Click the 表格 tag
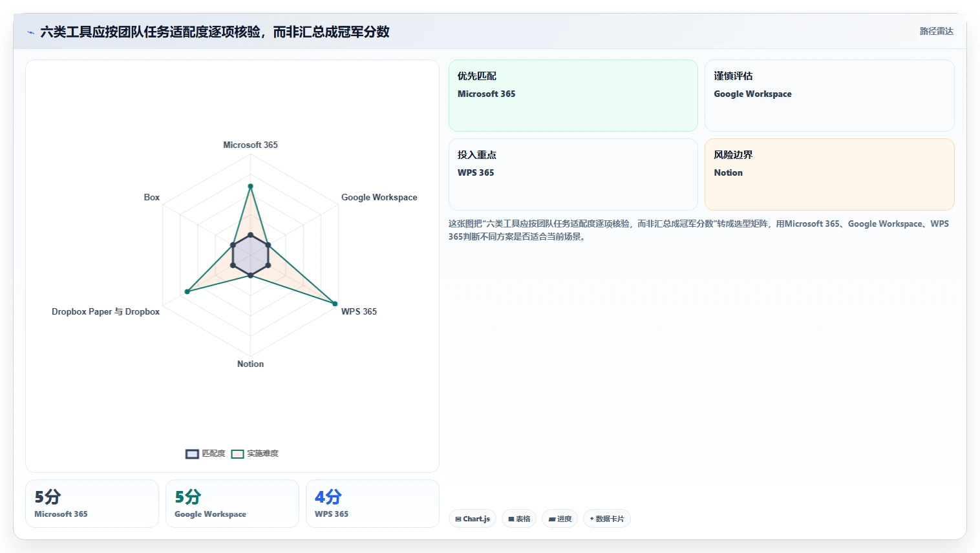This screenshot has height=553, width=980. click(x=519, y=519)
